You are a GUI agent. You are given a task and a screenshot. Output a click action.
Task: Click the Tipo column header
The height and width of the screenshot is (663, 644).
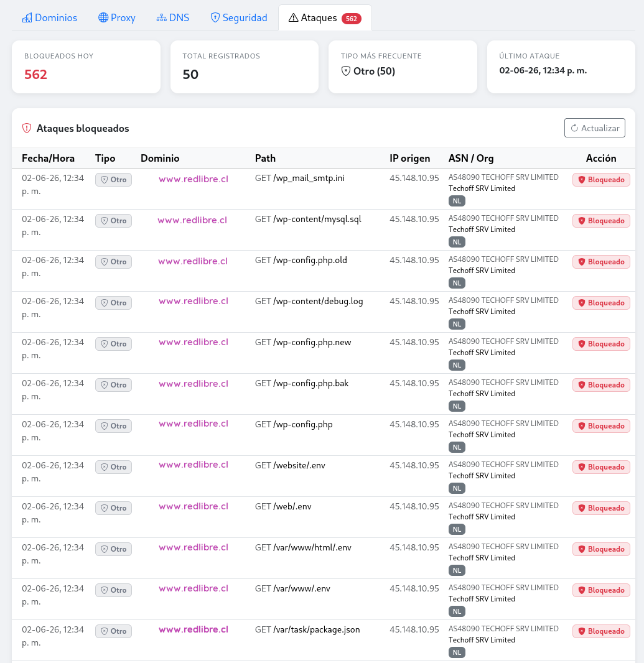[105, 158]
